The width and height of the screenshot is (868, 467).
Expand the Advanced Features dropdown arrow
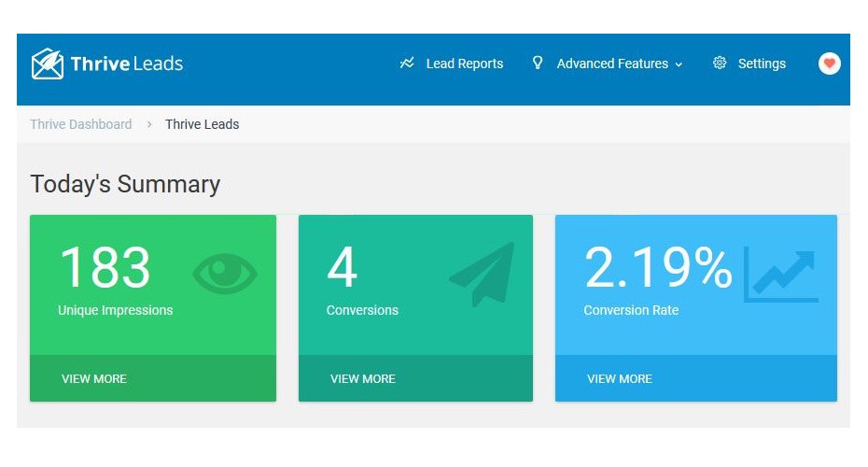point(679,64)
